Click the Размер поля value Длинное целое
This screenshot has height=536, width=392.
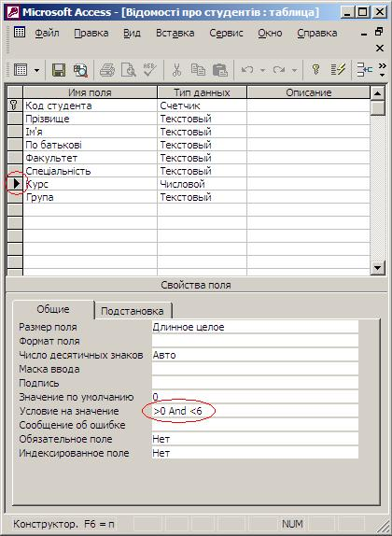255,327
